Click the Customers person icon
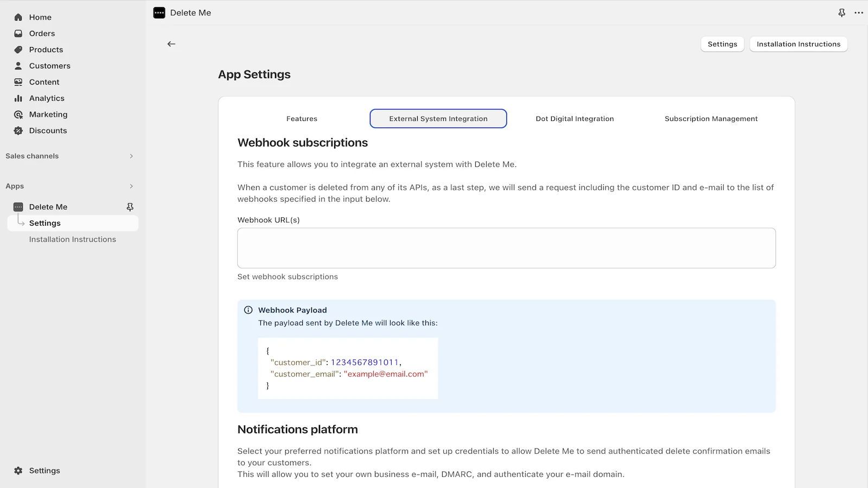Viewport: 868px width, 488px height. point(18,66)
